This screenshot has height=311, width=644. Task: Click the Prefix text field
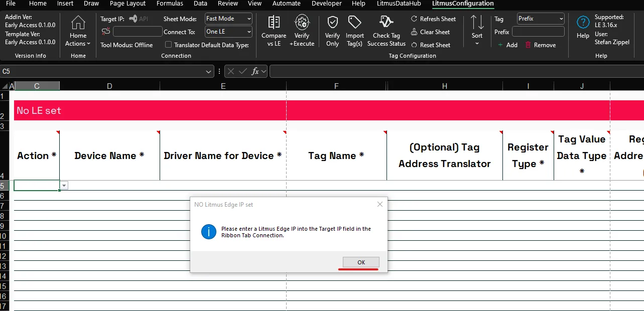(538, 32)
